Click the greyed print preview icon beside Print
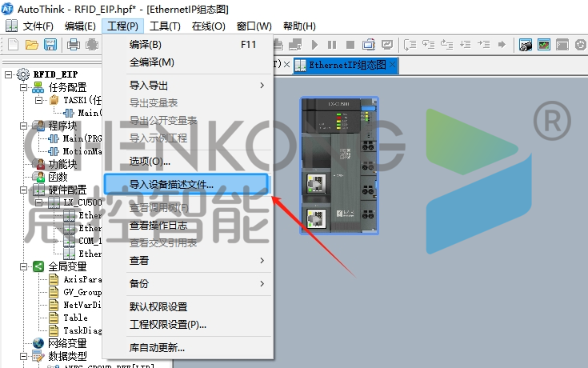The image size is (588, 368). click(x=92, y=45)
